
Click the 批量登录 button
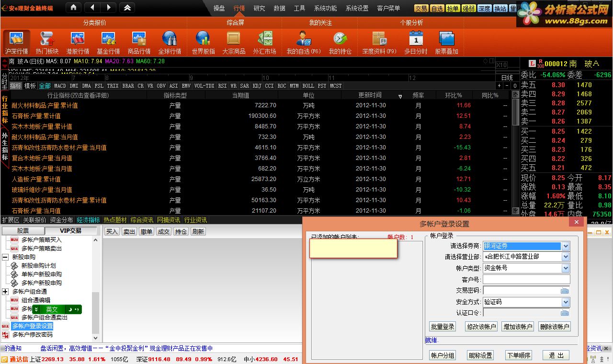(x=443, y=327)
